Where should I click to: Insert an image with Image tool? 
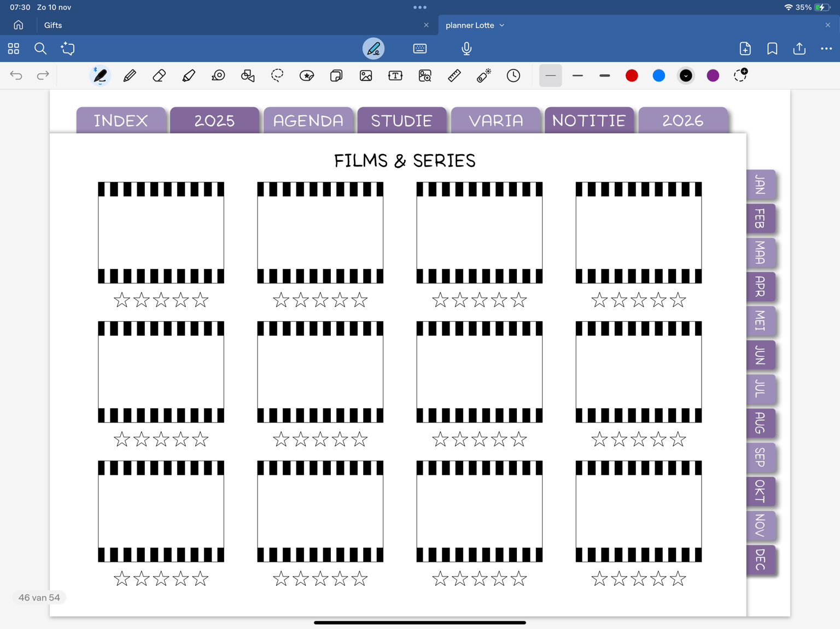pyautogui.click(x=366, y=75)
